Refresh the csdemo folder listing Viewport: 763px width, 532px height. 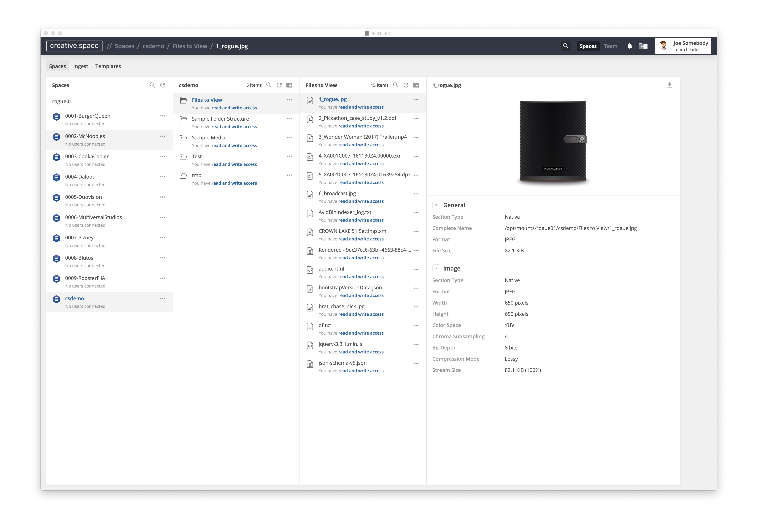(279, 85)
